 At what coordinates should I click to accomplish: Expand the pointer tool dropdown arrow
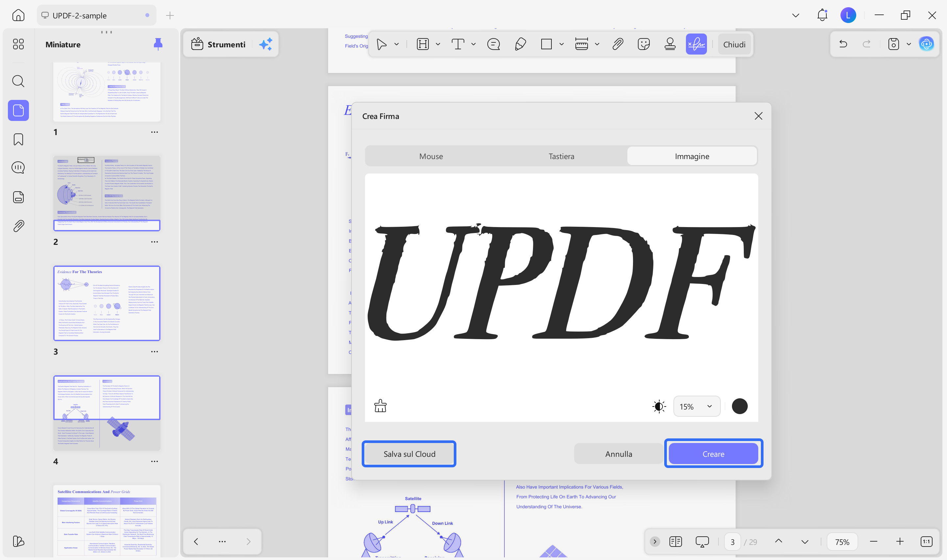tap(396, 44)
